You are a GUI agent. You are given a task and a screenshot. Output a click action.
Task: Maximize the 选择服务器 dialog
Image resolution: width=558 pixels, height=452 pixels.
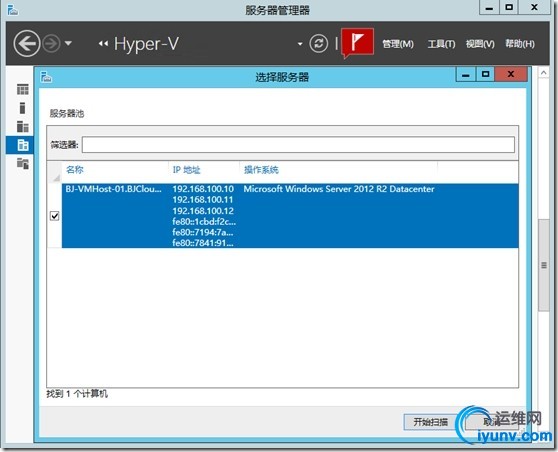[485, 74]
